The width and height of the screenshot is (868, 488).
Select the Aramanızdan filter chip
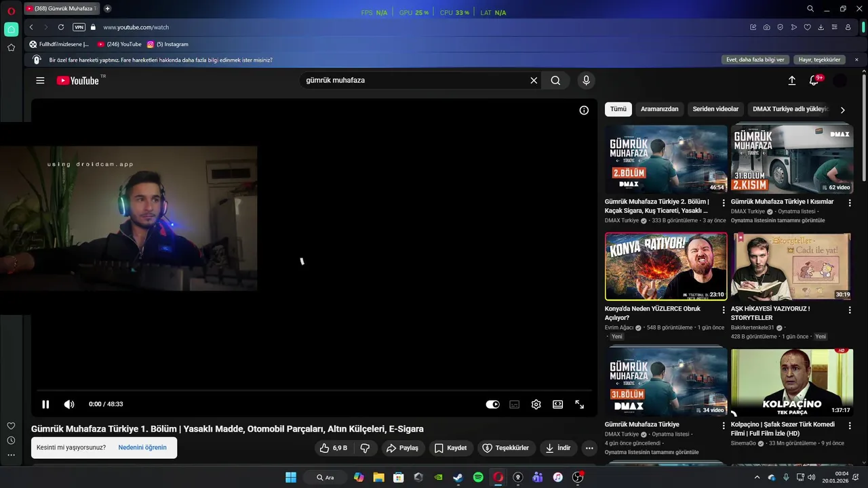660,109
